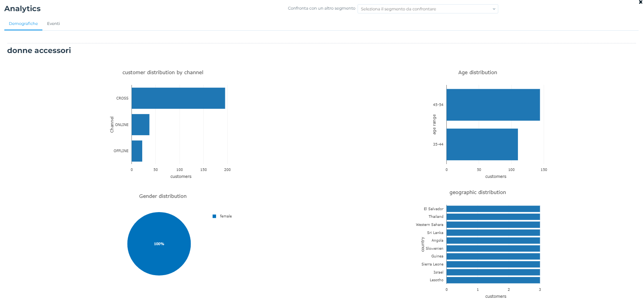Click the 45-54 axis label
This screenshot has height=307, width=644.
(x=438, y=105)
